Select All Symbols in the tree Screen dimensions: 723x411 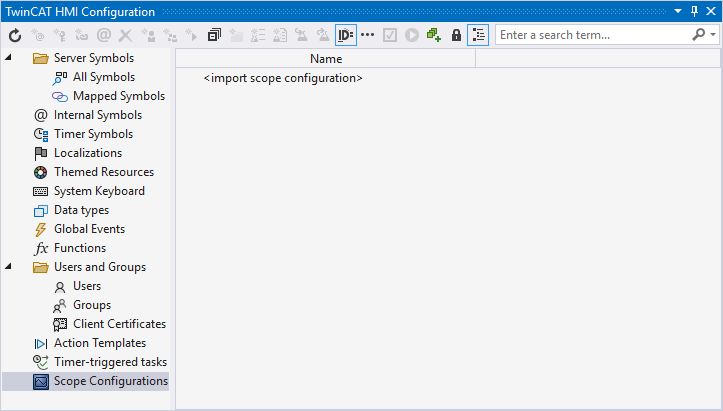104,77
